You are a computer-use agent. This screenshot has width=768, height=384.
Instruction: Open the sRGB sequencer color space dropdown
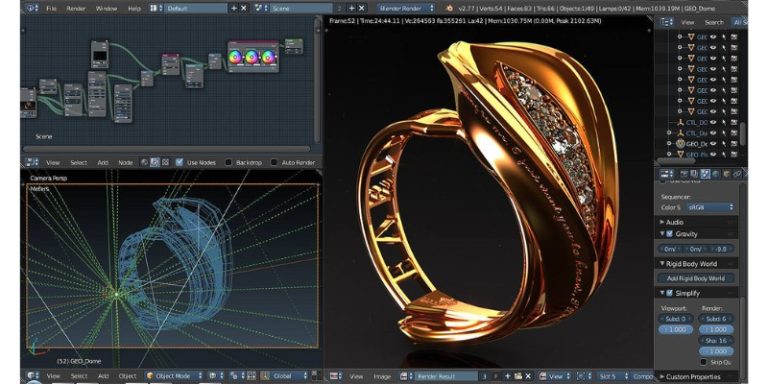711,207
